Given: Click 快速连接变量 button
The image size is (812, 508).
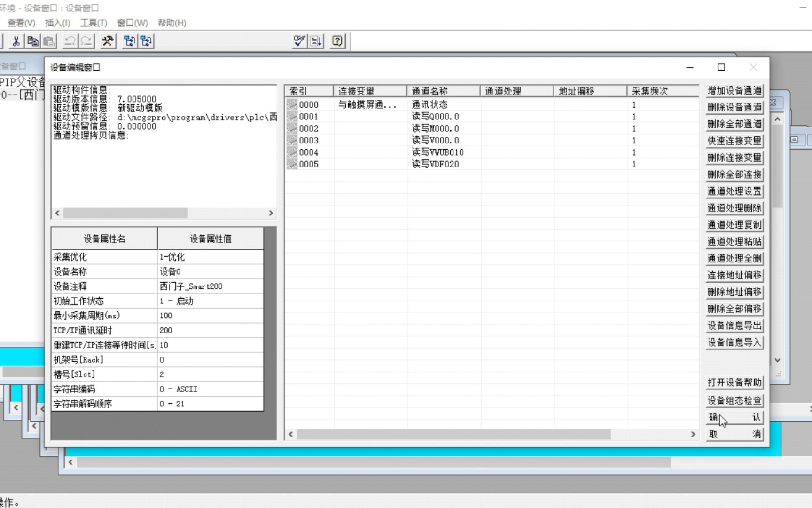Looking at the screenshot, I should (x=734, y=141).
